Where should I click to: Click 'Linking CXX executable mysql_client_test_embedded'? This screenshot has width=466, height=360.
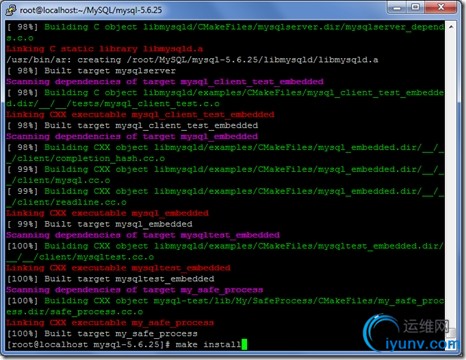(140, 115)
